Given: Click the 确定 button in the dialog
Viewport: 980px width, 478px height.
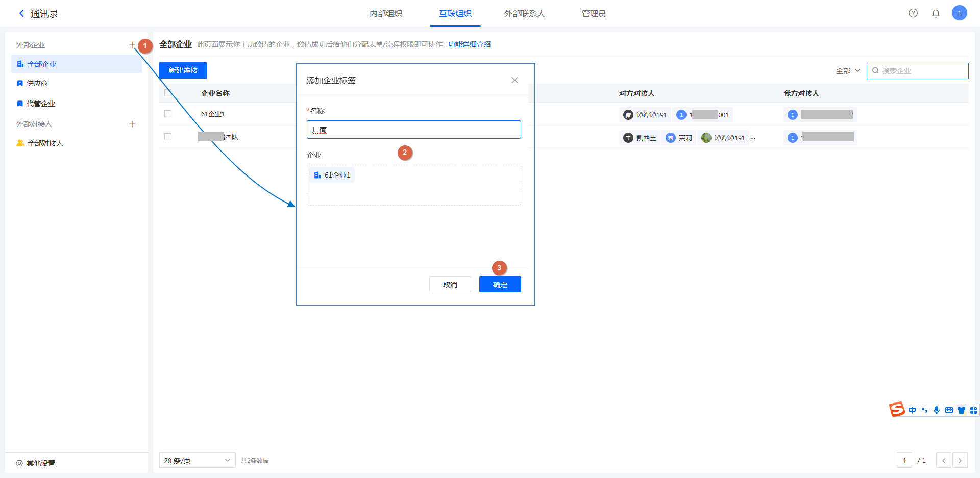Looking at the screenshot, I should click(500, 285).
